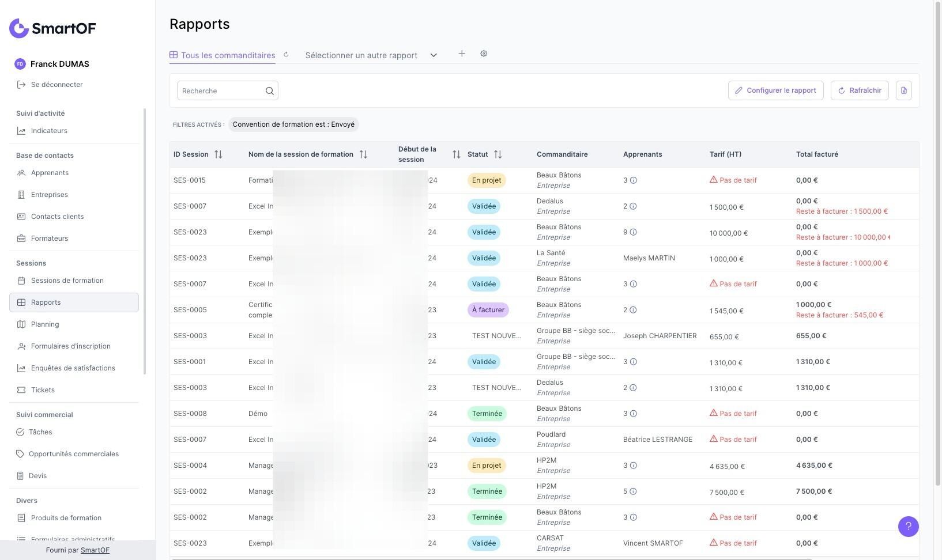Image resolution: width=942 pixels, height=560 pixels.
Task: Click the Planning map icon in sidebar
Action: (21, 324)
